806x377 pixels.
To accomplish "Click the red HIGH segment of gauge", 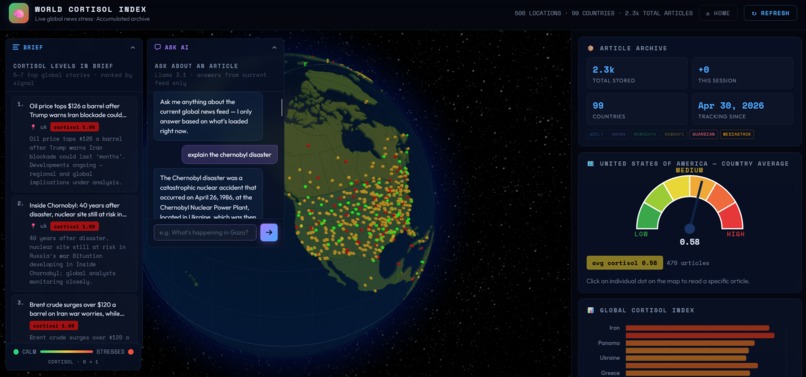I will click(732, 217).
